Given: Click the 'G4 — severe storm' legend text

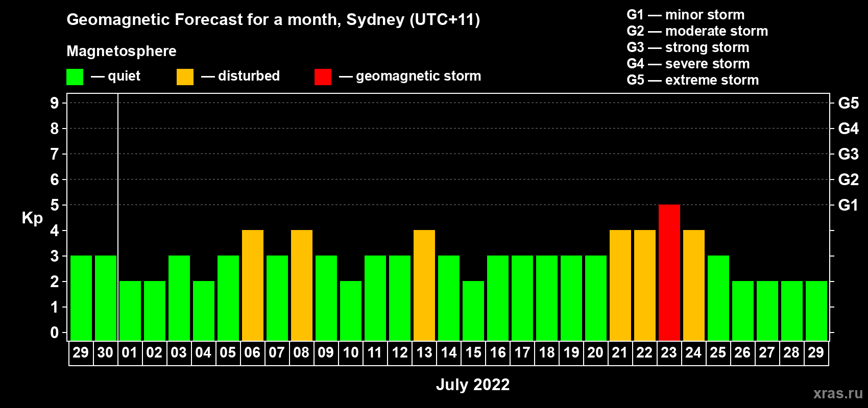Looking at the screenshot, I should click(x=688, y=64).
